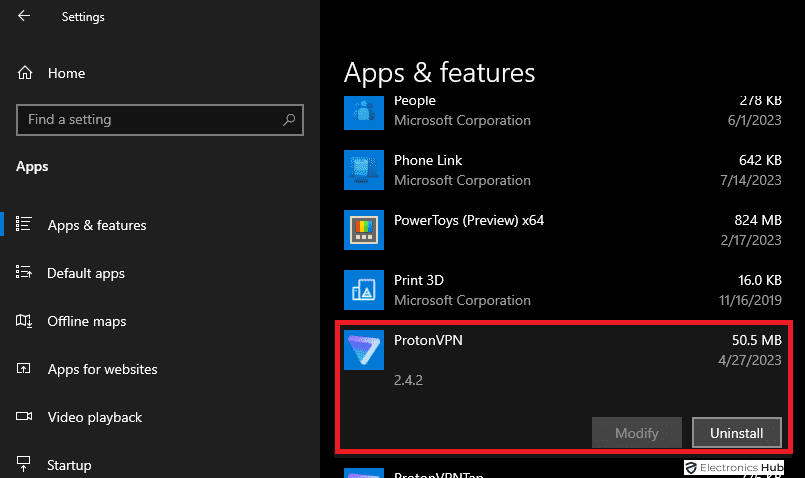Image resolution: width=805 pixels, height=478 pixels.
Task: Select Apps for websites section
Action: point(102,369)
